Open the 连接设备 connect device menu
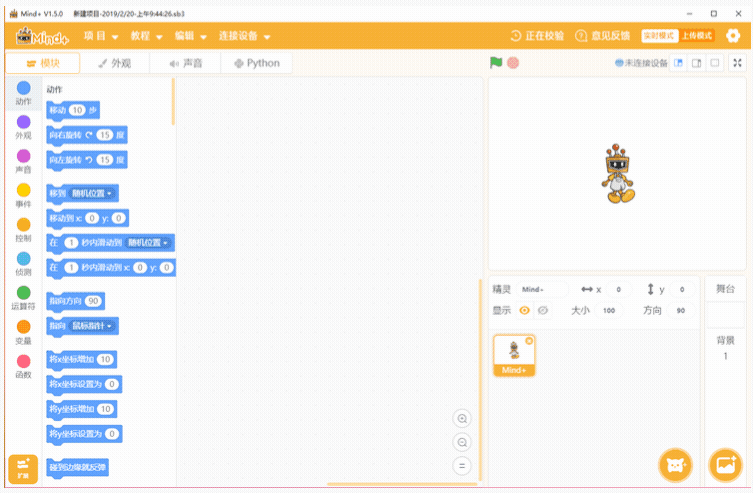The height and width of the screenshot is (493, 753). pyautogui.click(x=244, y=36)
